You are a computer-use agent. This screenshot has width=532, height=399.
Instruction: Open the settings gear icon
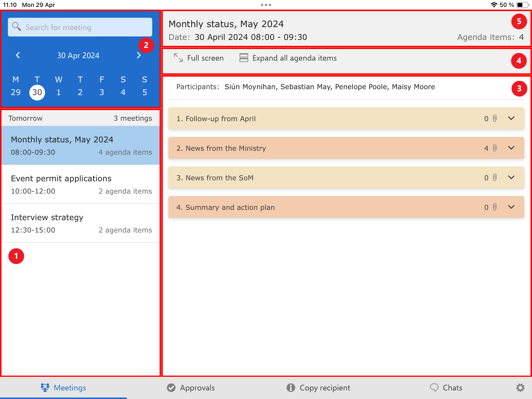520,388
